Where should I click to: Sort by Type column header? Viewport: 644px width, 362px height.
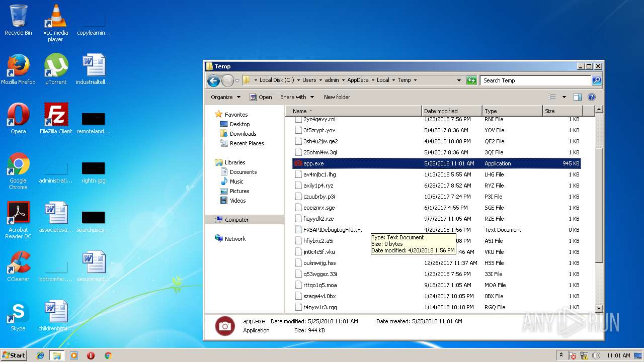click(x=512, y=111)
